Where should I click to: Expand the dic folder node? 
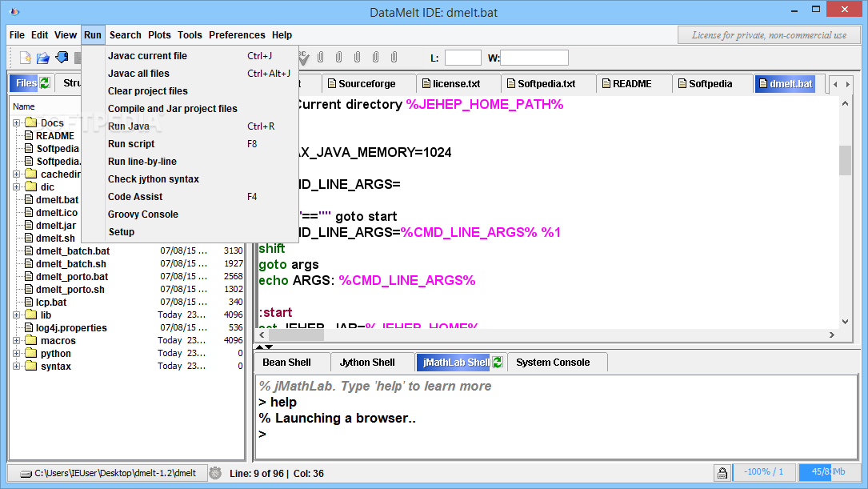[x=17, y=186]
